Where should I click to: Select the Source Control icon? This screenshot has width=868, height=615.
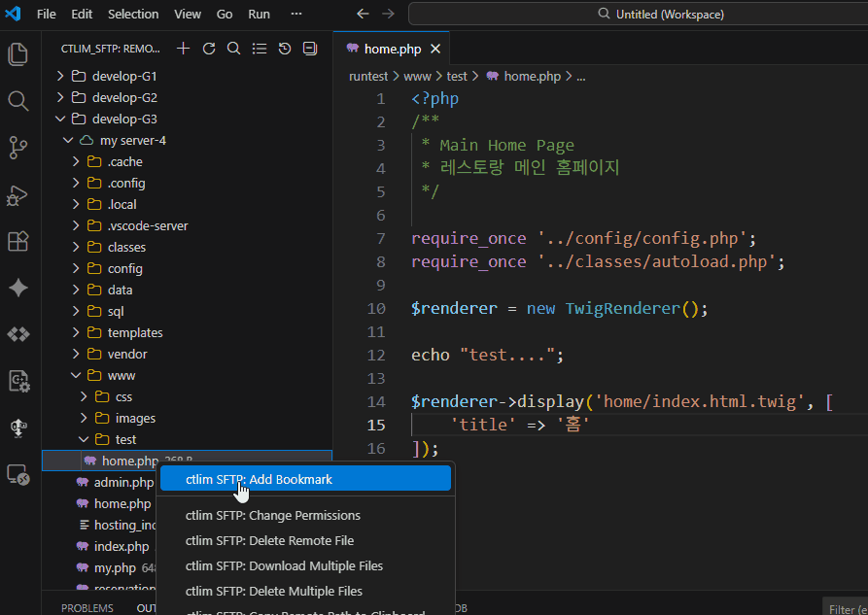click(17, 147)
